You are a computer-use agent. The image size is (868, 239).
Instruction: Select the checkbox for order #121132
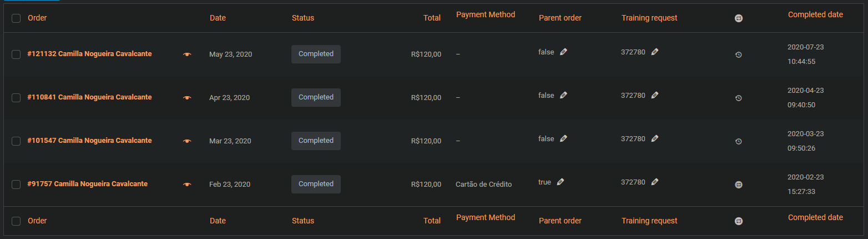pos(16,54)
